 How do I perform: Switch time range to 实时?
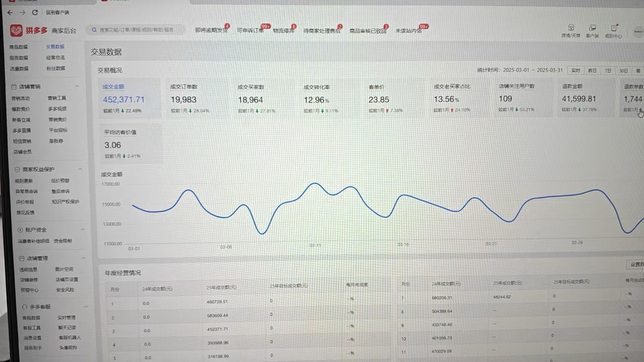576,71
